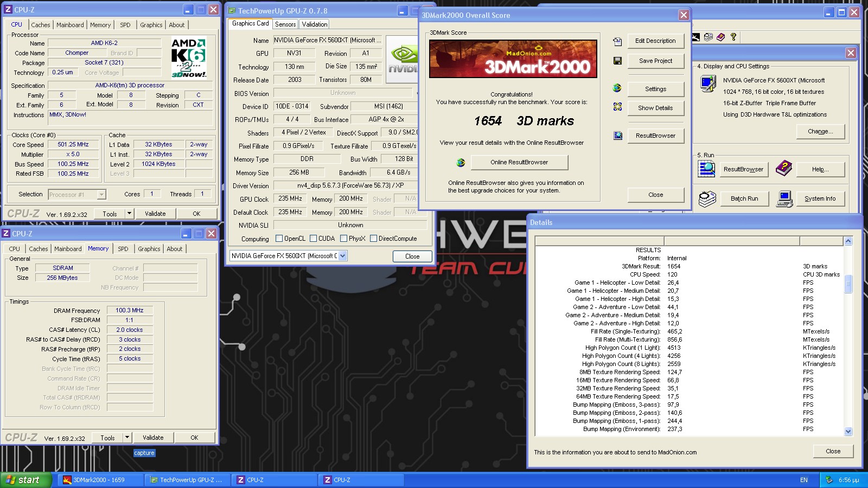Viewport: 868px width, 488px height.
Task: Click the scroll down arrow in Details list
Action: pos(848,432)
